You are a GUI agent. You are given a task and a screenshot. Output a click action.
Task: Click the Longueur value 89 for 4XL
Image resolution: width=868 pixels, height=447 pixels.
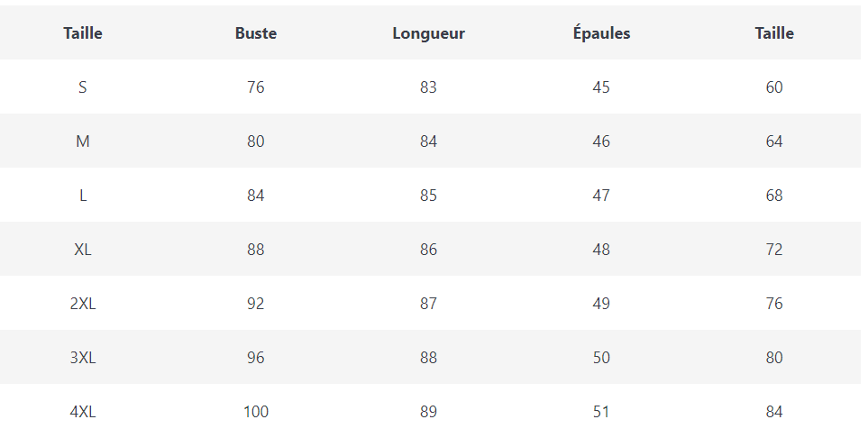pos(428,412)
